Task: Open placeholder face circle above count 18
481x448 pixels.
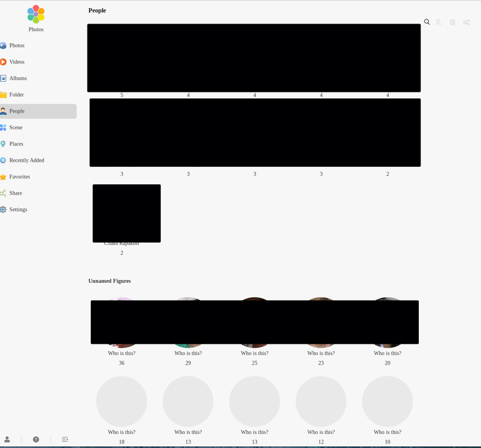Action: click(x=122, y=402)
